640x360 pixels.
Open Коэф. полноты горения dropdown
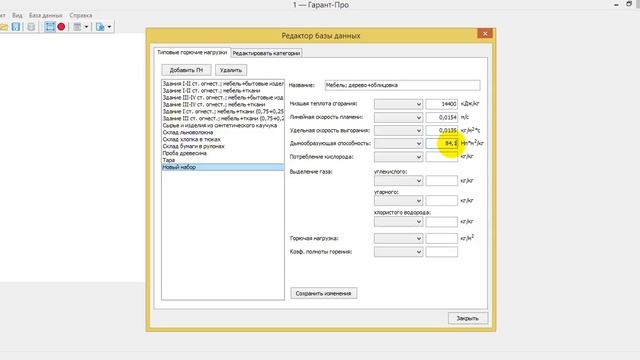pyautogui.click(x=398, y=252)
